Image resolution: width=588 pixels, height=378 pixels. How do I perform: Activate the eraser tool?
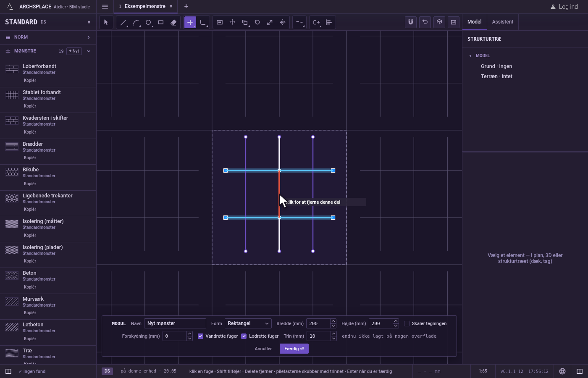[173, 22]
